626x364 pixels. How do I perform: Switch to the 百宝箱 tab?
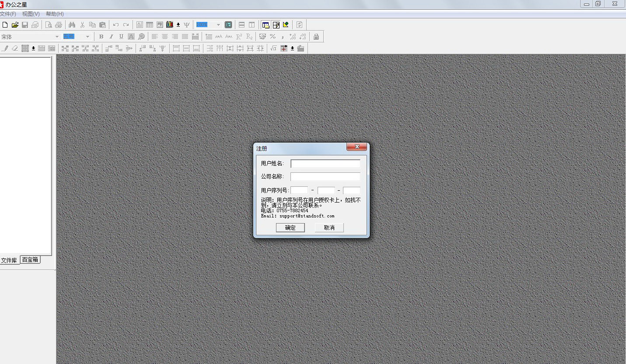(x=30, y=260)
